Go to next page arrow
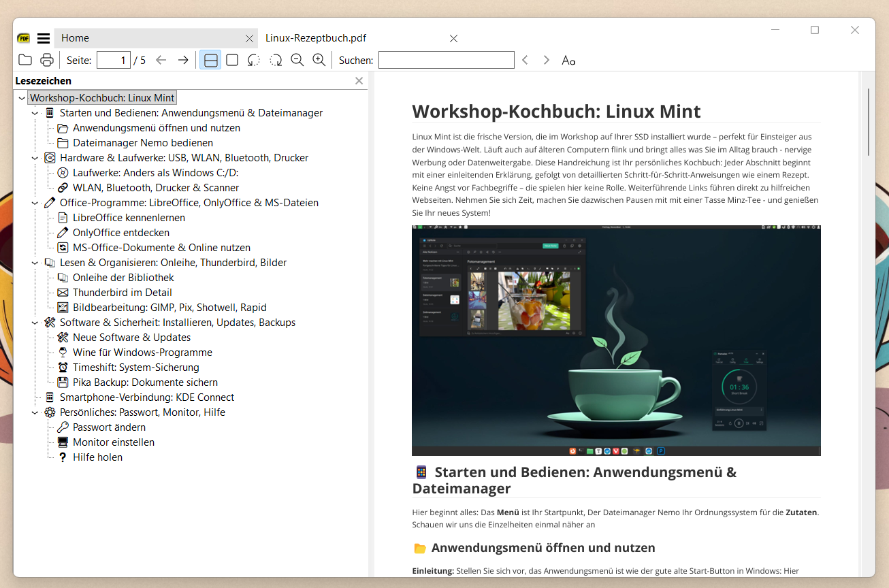Screen dimensions: 889x588 (x=183, y=60)
